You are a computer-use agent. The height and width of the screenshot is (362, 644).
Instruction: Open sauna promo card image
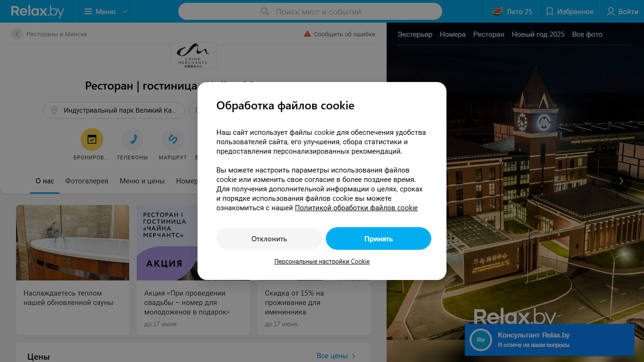73,243
